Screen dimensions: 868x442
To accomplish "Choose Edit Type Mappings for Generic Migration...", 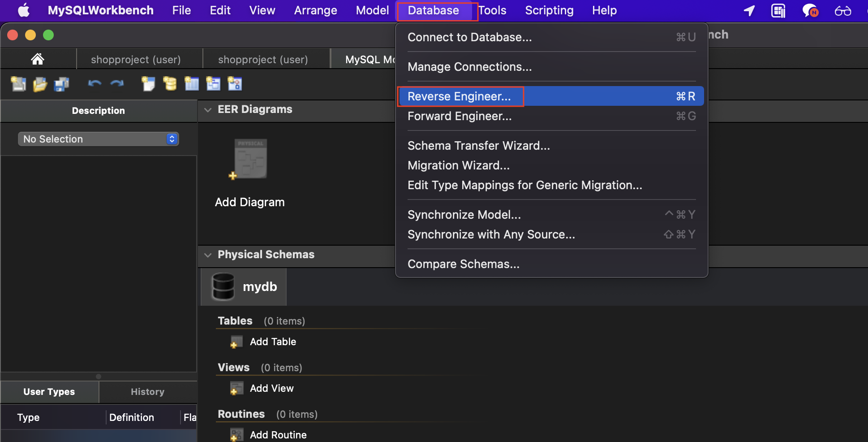I will [x=552, y=185].
